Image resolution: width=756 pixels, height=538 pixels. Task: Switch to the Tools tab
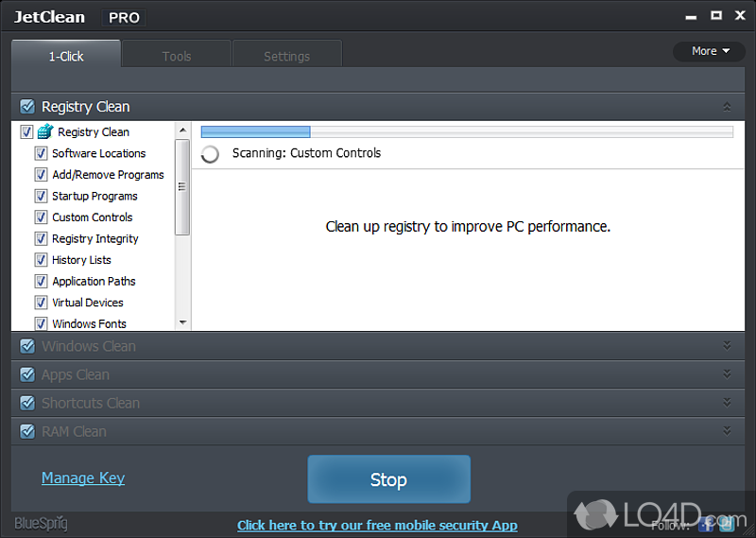177,54
